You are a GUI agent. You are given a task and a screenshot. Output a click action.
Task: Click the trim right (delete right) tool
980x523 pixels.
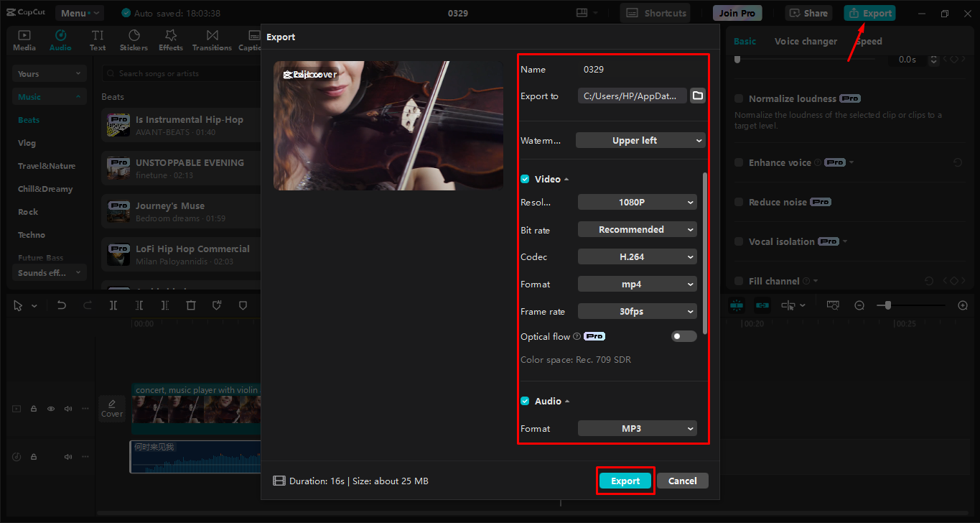click(x=165, y=305)
